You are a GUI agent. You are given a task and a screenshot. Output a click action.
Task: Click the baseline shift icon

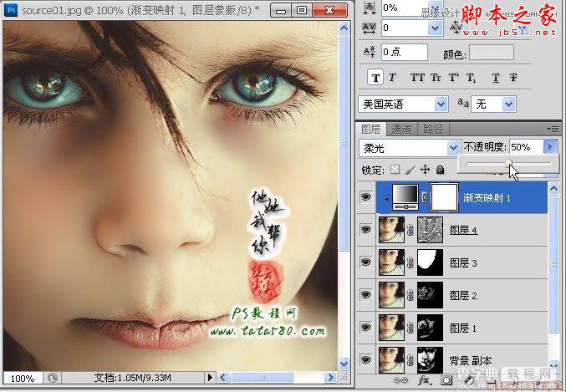click(370, 53)
